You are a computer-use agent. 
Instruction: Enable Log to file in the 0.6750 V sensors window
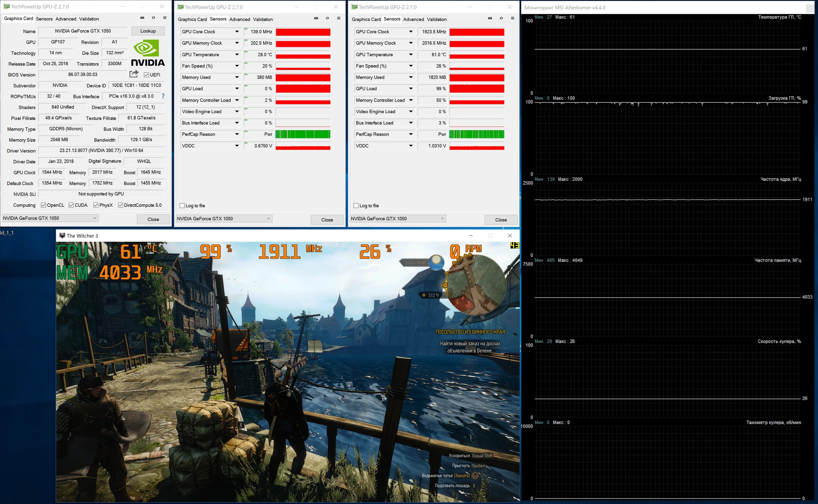tap(182, 206)
